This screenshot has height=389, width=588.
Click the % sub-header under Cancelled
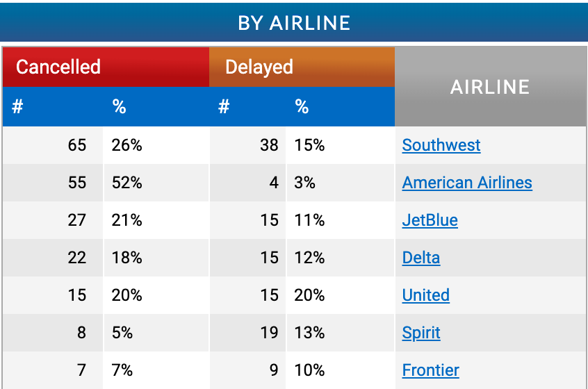tap(119, 107)
